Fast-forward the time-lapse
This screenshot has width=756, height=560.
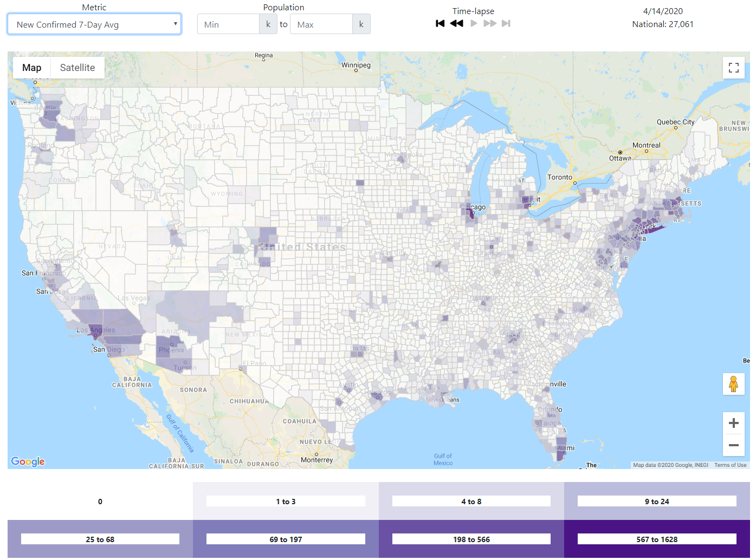click(490, 23)
